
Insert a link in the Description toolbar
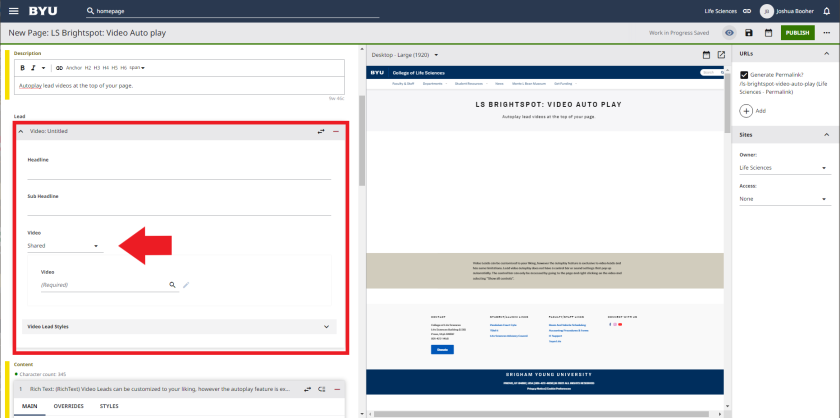[59, 68]
